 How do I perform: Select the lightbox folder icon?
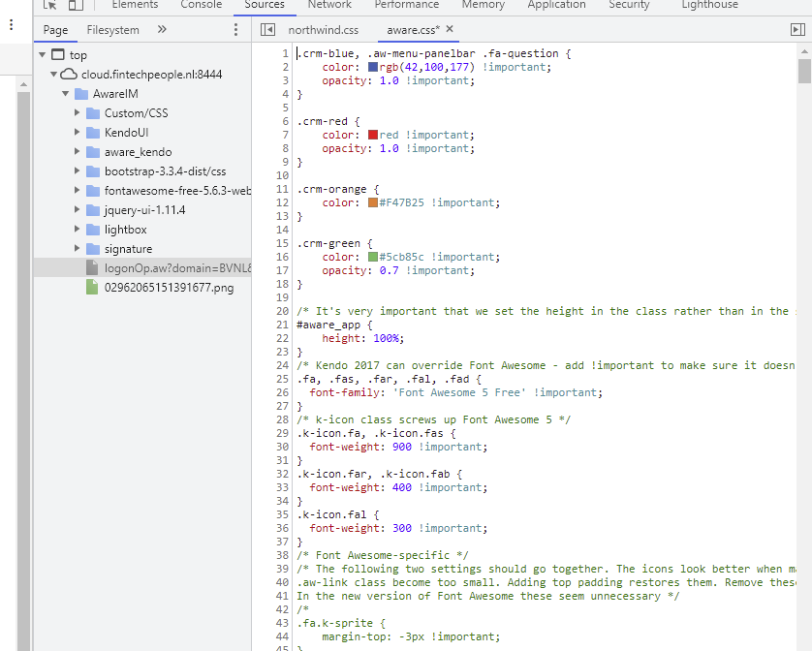coord(93,230)
